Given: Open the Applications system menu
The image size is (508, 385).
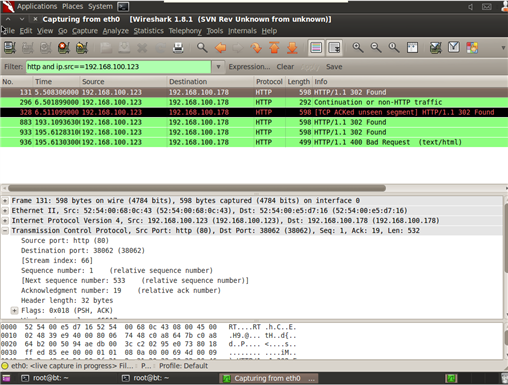Looking at the screenshot, I should tap(37, 6).
